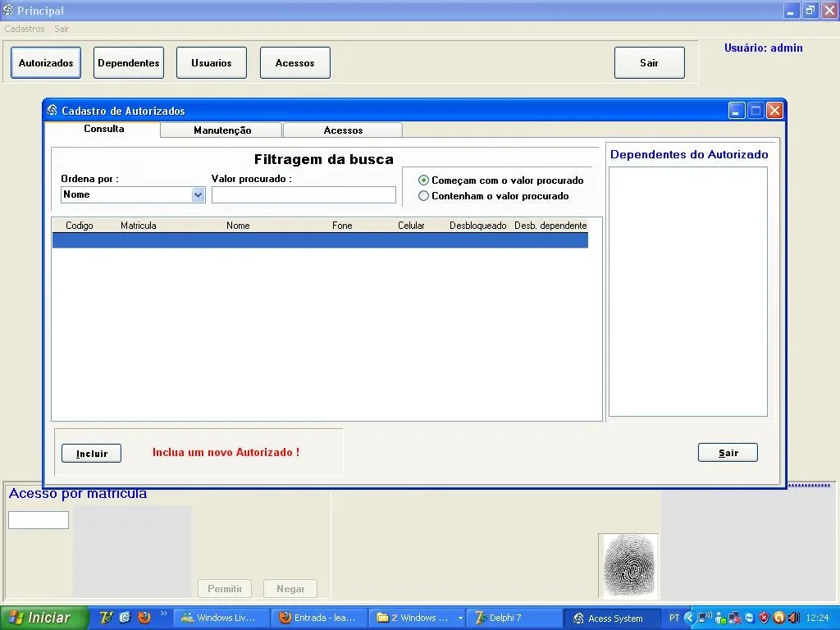
Task: Switch to Entrada Firefox taskbar item
Action: [x=318, y=618]
